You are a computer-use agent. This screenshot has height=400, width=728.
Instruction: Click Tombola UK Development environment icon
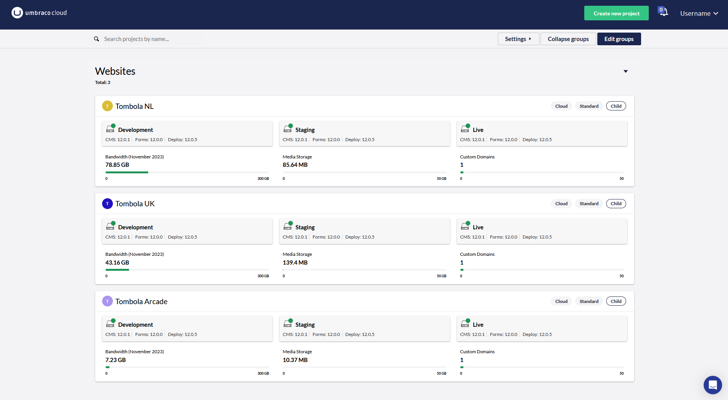[110, 226]
